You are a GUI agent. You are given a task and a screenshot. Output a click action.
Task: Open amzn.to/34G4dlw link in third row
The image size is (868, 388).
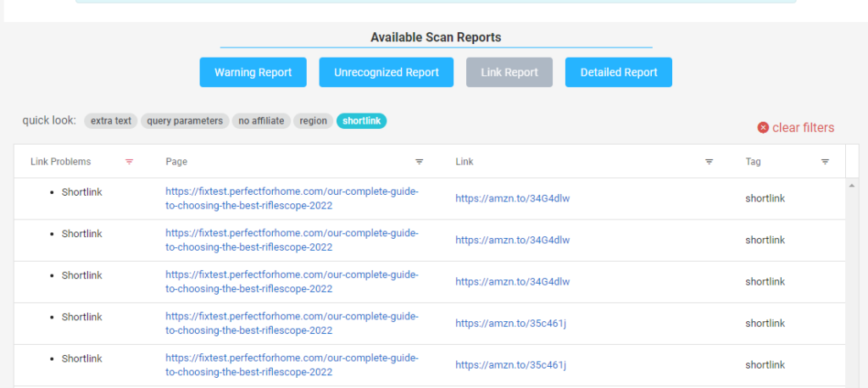513,282
